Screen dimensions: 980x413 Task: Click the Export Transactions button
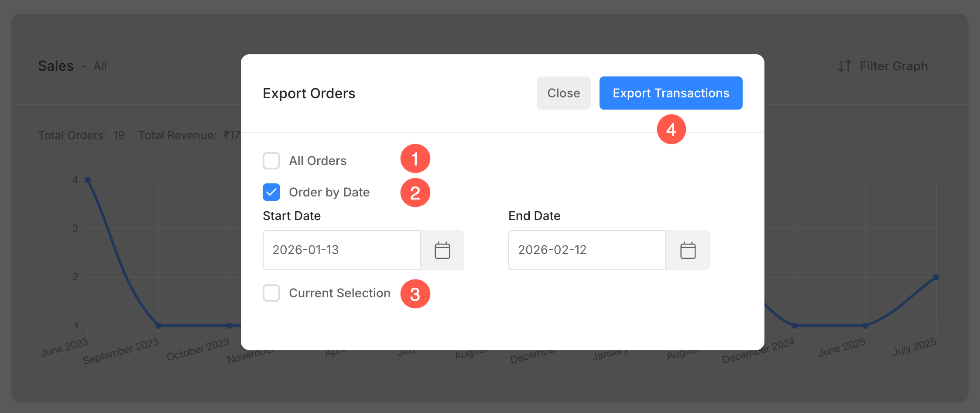click(x=671, y=93)
